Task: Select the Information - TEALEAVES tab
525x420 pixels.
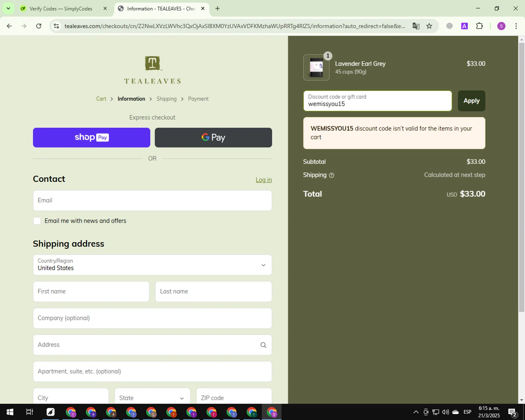Action: click(161, 8)
